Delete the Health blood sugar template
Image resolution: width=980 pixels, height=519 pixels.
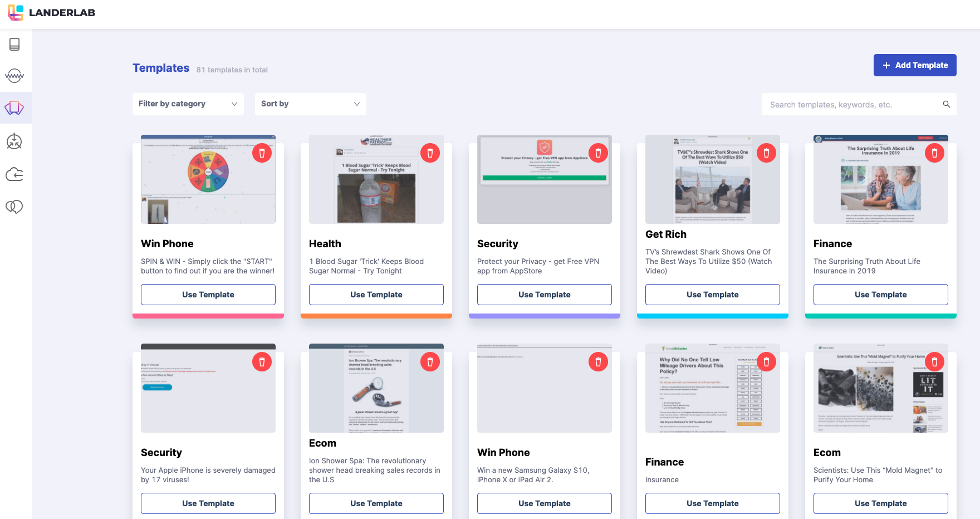430,153
